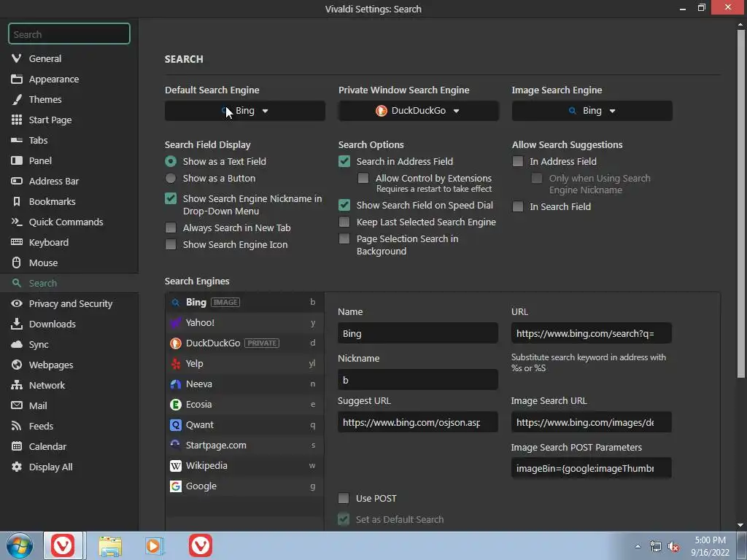Click the Start Page grid icon

point(17,120)
